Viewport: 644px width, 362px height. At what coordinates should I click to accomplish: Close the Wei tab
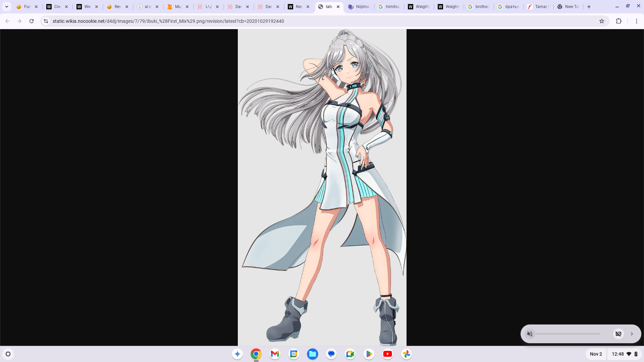coord(97,7)
